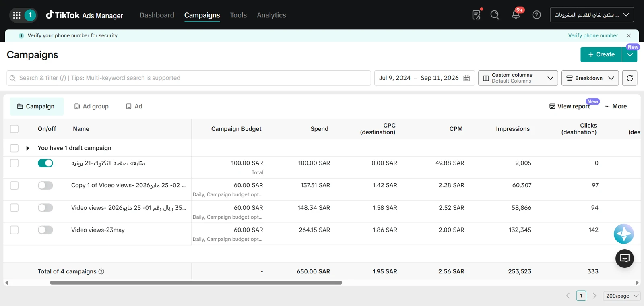Open the chat support bubble icon

[625, 258]
